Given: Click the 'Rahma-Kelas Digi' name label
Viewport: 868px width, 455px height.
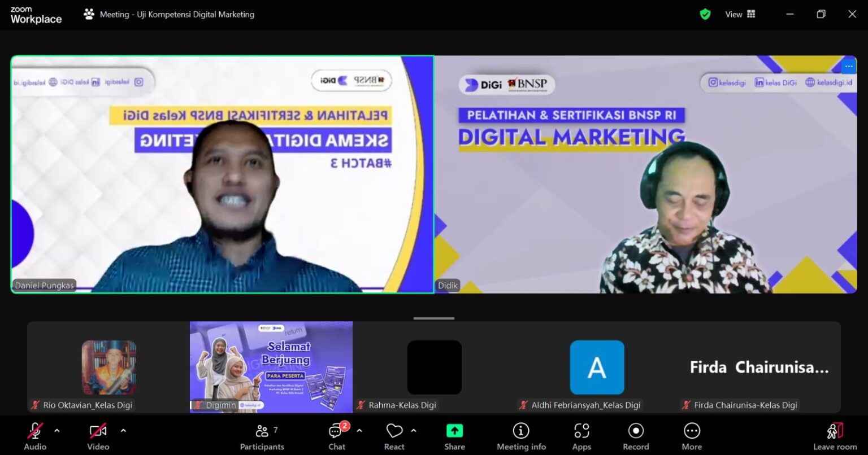Looking at the screenshot, I should point(402,405).
